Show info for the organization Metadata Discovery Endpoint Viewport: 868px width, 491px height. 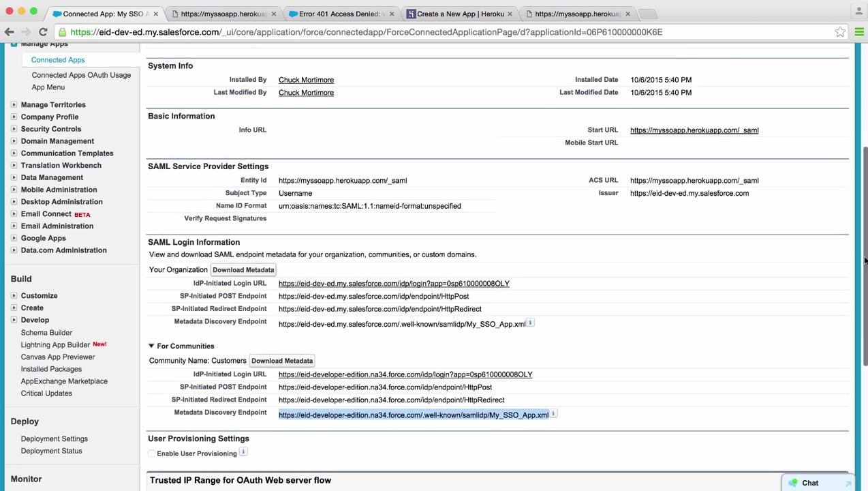coord(531,323)
